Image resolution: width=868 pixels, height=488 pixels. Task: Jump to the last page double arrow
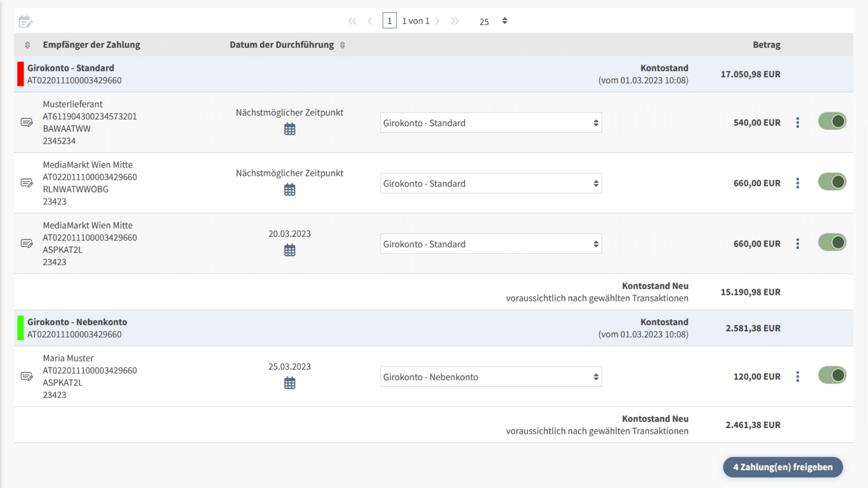pyautogui.click(x=455, y=21)
